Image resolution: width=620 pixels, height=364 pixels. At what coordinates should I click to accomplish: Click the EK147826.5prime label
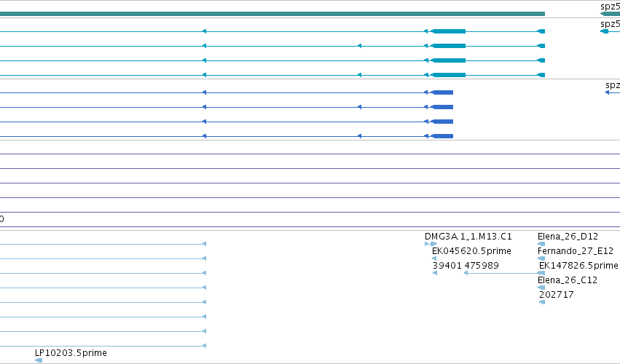pyautogui.click(x=578, y=266)
